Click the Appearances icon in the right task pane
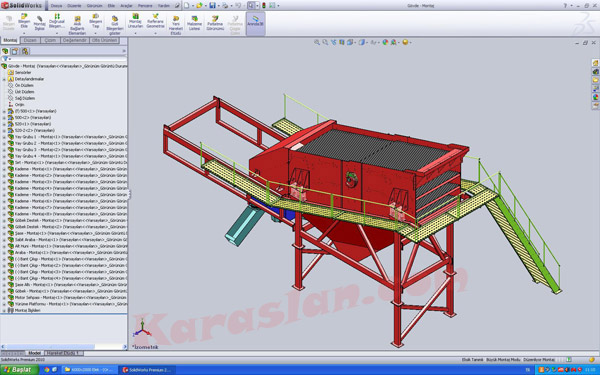Screen dimensions: 600x375 pyautogui.click(x=595, y=97)
